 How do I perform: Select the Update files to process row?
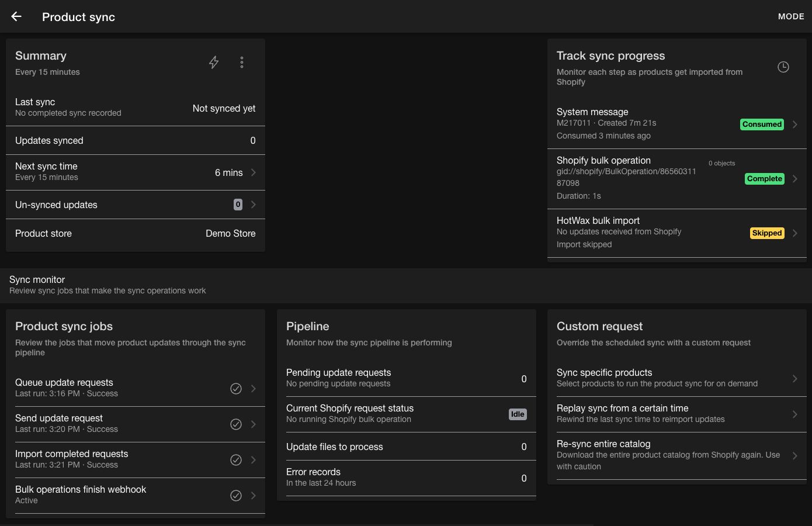pos(407,447)
